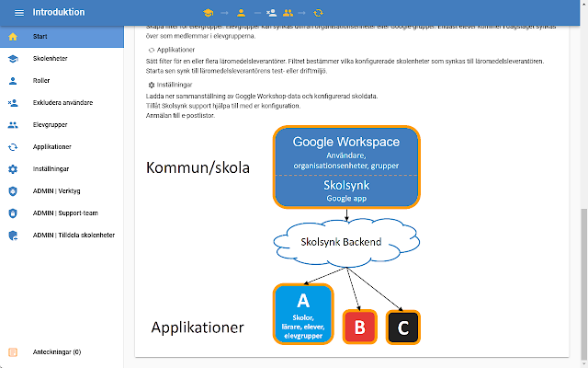Click the orange notes icon beside Anteckningar

click(x=13, y=352)
